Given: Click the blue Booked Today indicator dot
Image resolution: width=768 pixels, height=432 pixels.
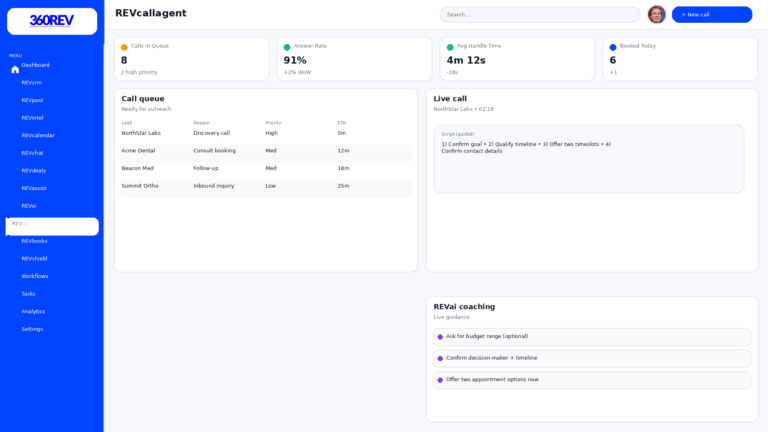Looking at the screenshot, I should coord(613,47).
